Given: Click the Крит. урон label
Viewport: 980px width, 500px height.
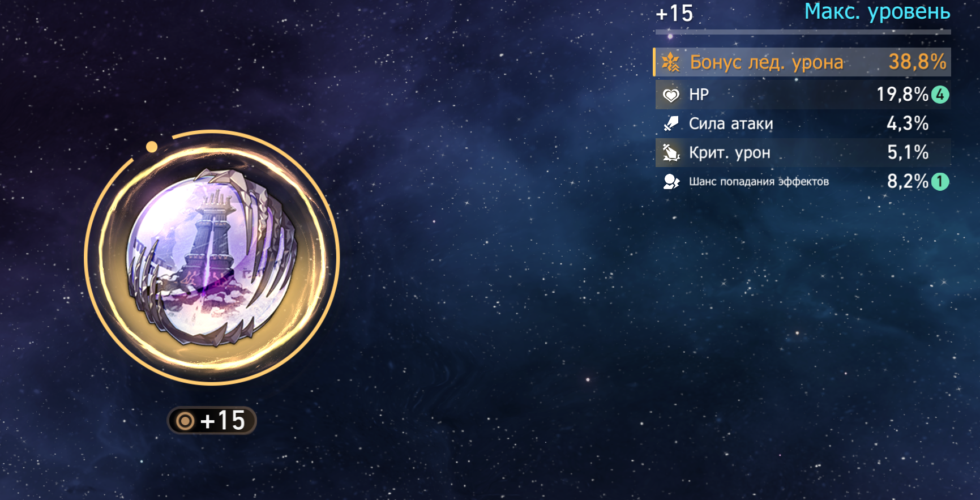Looking at the screenshot, I should [x=730, y=153].
